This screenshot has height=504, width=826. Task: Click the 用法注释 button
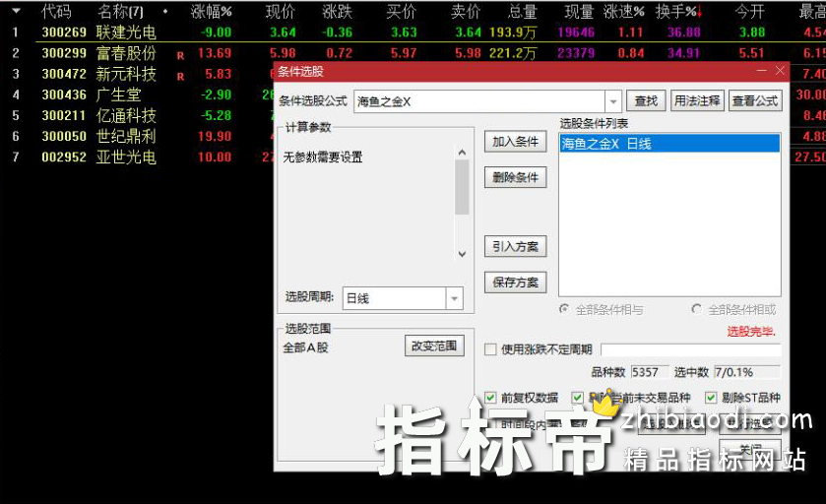[697, 100]
